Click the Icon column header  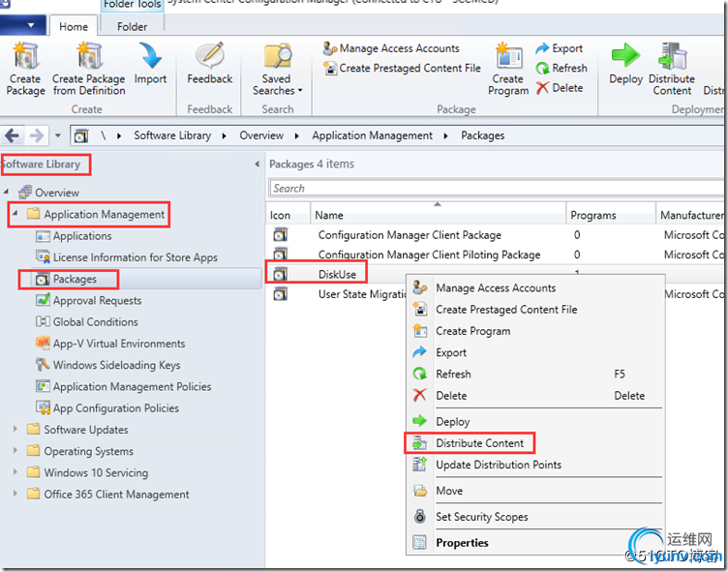click(288, 215)
